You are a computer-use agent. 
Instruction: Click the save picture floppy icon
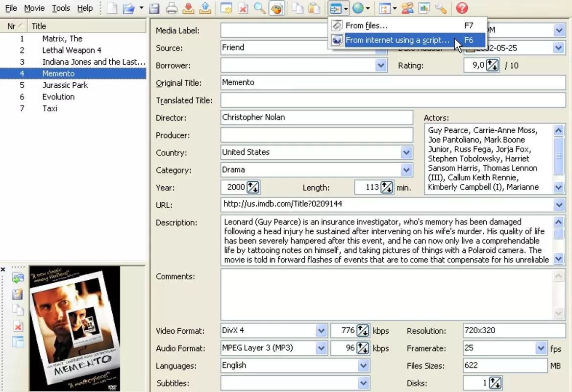coord(18,294)
